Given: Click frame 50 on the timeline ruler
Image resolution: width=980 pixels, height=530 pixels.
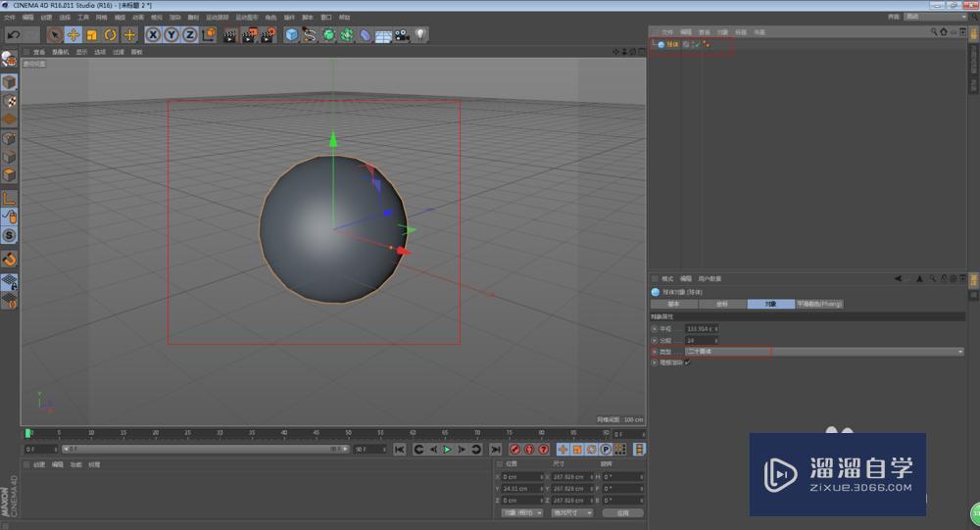Looking at the screenshot, I should [348, 433].
